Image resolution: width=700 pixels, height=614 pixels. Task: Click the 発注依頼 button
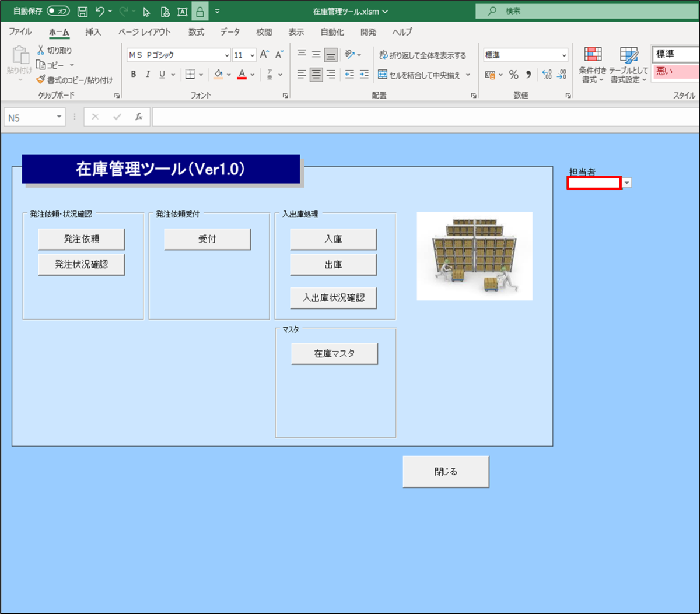pyautogui.click(x=82, y=239)
